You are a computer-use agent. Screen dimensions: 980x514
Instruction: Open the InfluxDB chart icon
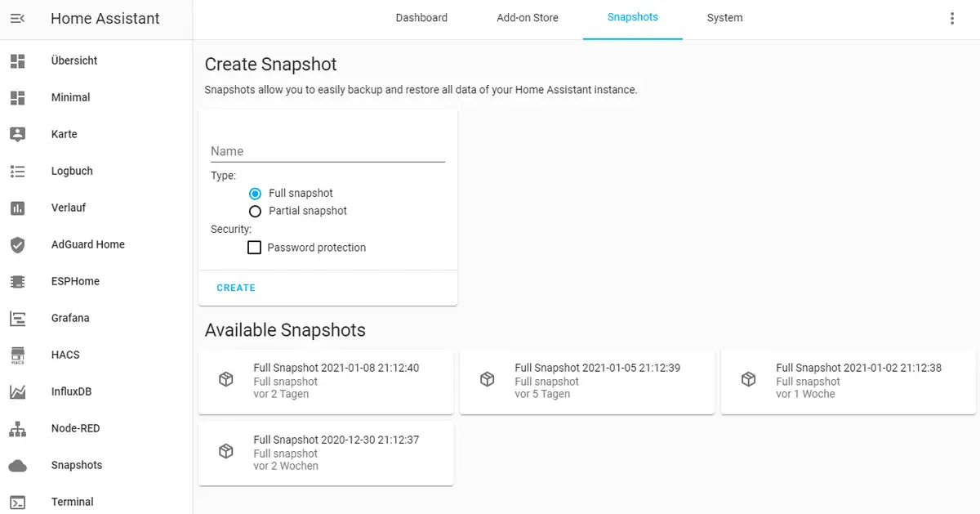point(17,391)
